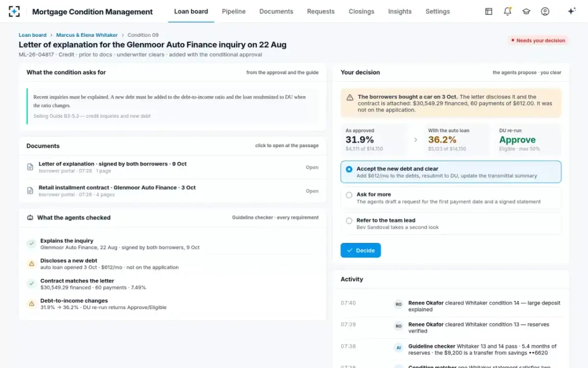Open the notifications bell
588x368 pixels.
[508, 11]
